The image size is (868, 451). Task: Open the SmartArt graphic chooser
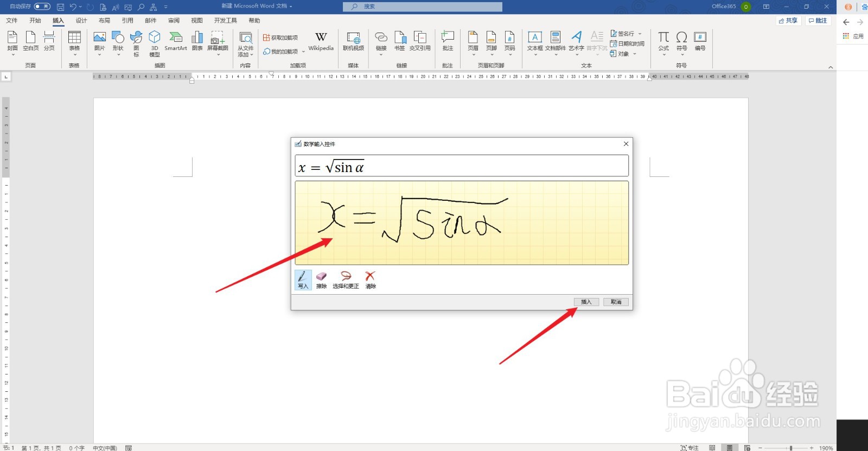click(x=176, y=41)
